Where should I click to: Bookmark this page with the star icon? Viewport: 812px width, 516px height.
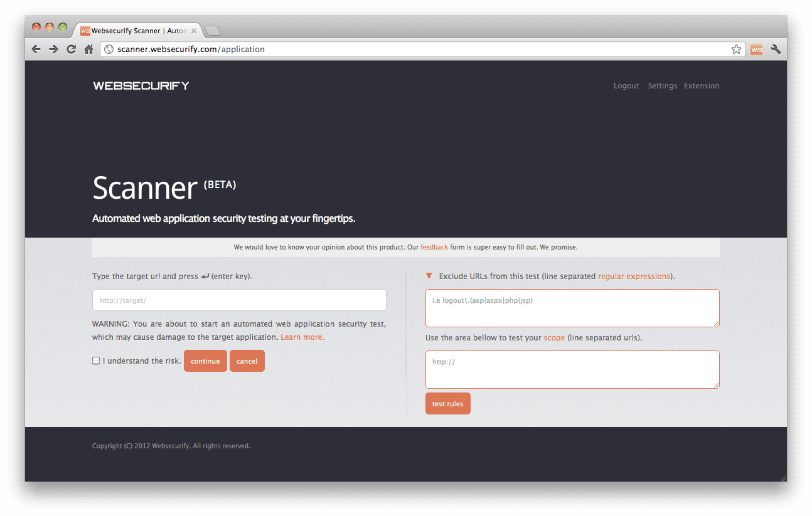pyautogui.click(x=736, y=49)
